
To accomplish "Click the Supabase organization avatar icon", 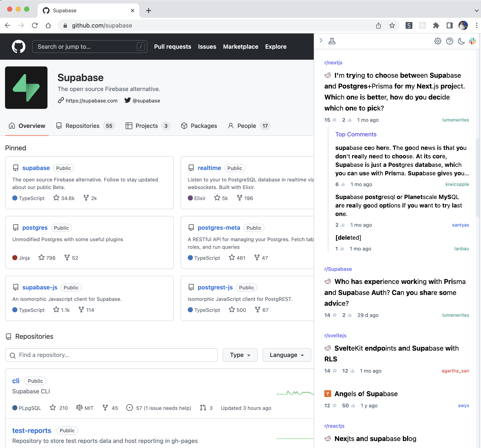I will (26, 88).
